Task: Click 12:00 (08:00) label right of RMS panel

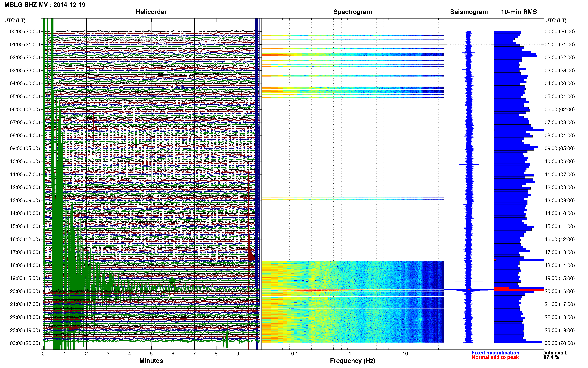Action: (560, 187)
